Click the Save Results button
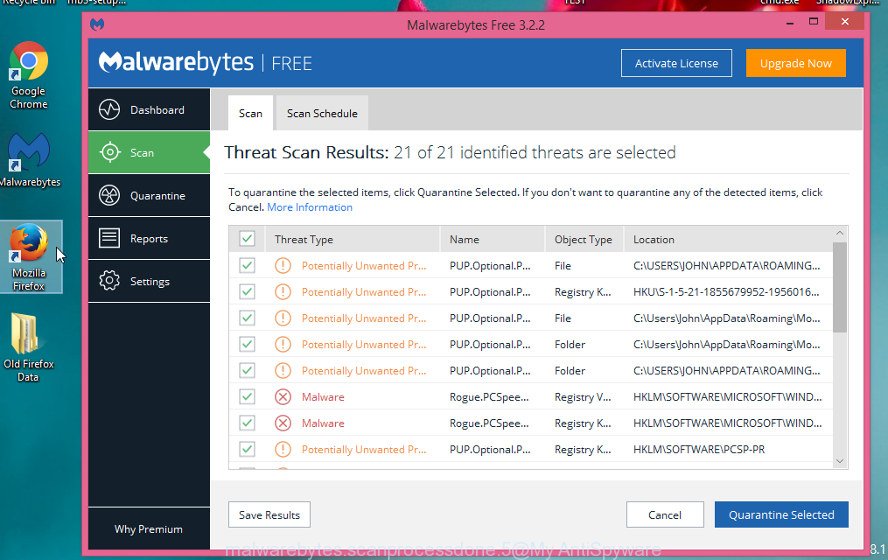Screen dimensions: 888x560 pyautogui.click(x=269, y=515)
